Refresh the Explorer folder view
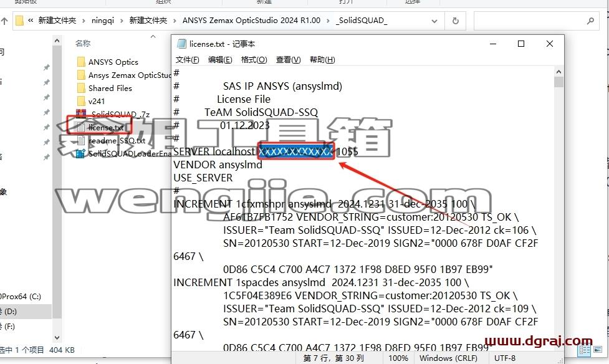Screen dimensions: 609x364 pos(456,21)
